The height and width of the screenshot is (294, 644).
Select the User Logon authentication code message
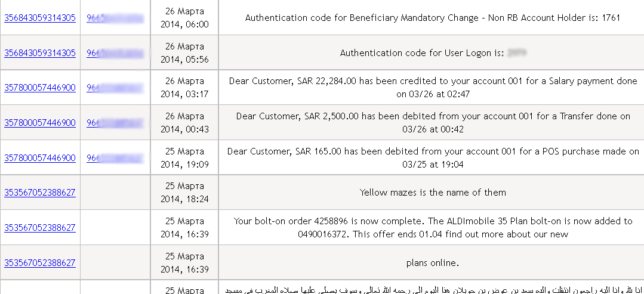[x=433, y=53]
